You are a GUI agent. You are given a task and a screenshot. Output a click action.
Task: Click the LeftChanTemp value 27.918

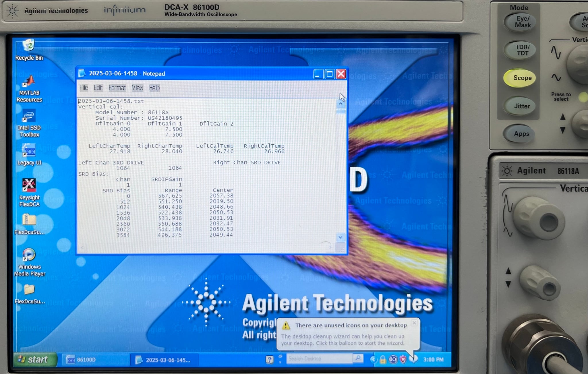coord(120,152)
